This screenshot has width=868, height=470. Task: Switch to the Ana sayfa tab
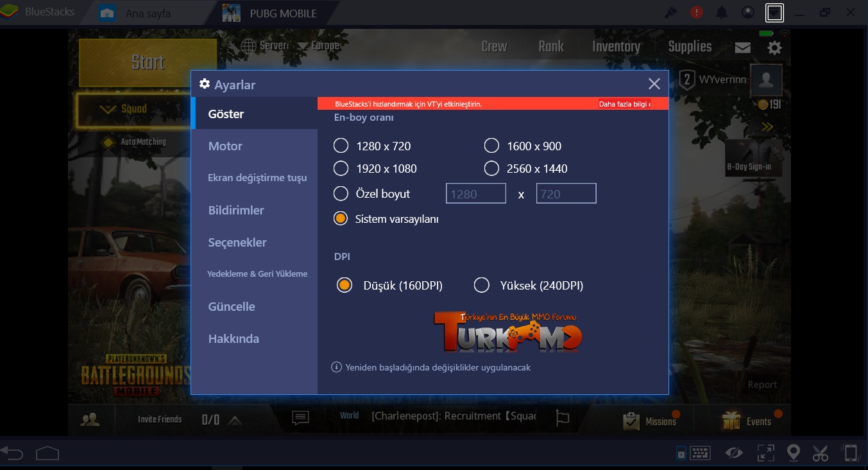pyautogui.click(x=148, y=13)
